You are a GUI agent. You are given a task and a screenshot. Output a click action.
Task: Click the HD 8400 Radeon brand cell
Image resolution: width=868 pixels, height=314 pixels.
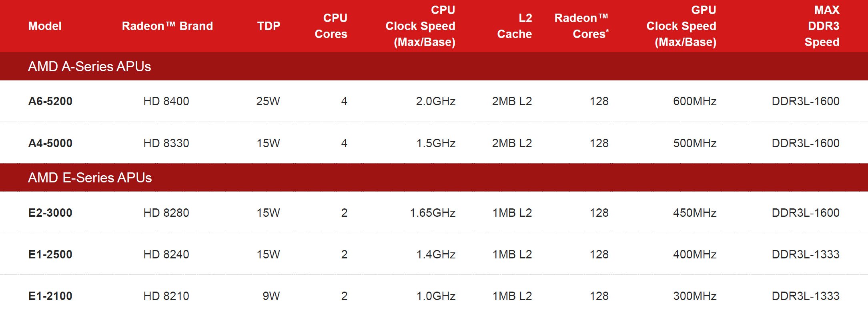[166, 101]
